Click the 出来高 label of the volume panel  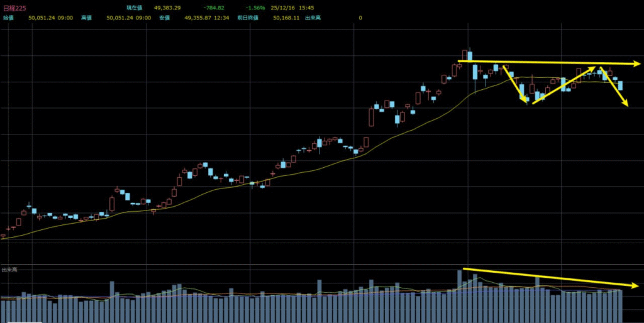pos(9,269)
